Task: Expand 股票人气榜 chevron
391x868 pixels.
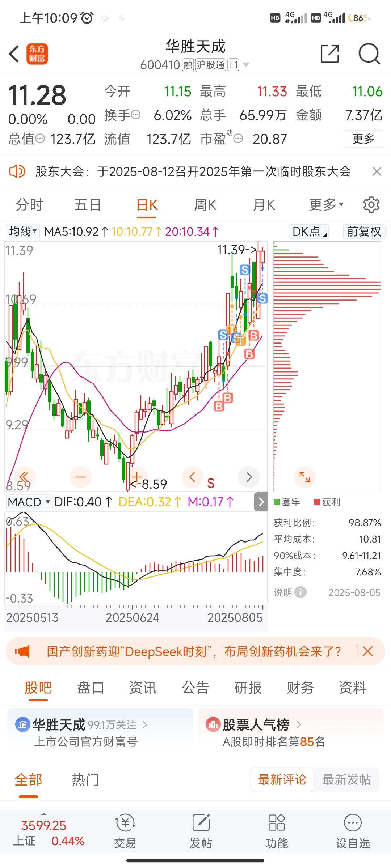Action: [299, 724]
